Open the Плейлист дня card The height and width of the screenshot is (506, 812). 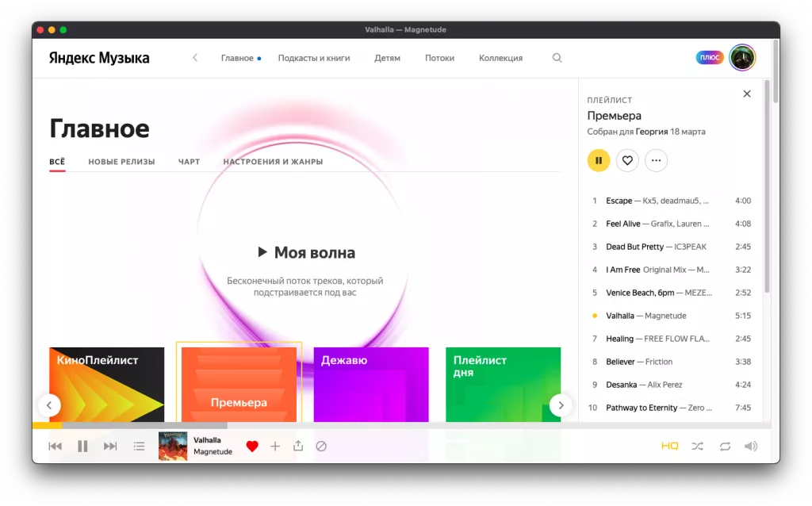click(x=503, y=385)
